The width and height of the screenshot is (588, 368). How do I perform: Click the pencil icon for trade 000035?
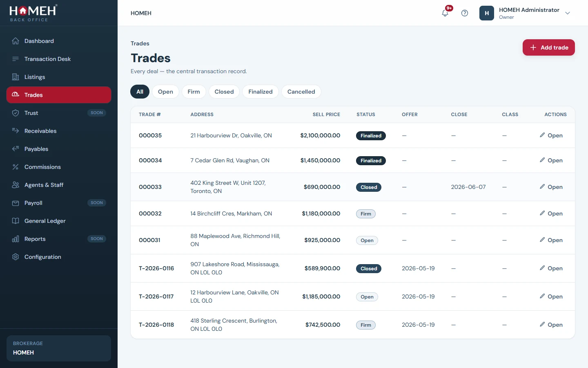click(x=542, y=135)
